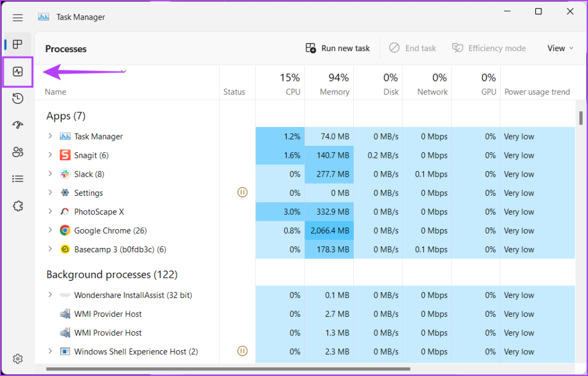Expand Windows Shell Experience Host group

[50, 351]
